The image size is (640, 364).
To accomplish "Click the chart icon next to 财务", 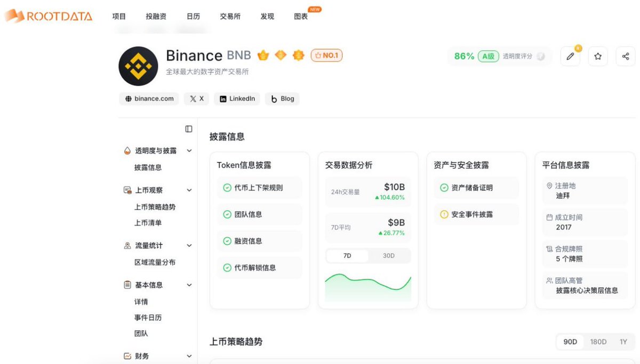I will click(x=127, y=356).
